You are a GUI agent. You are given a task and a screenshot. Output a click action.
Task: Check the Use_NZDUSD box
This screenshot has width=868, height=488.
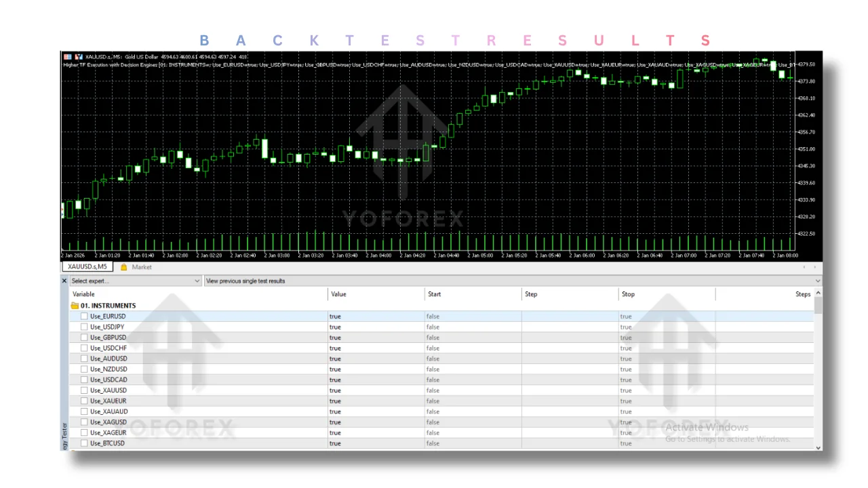pos(84,369)
